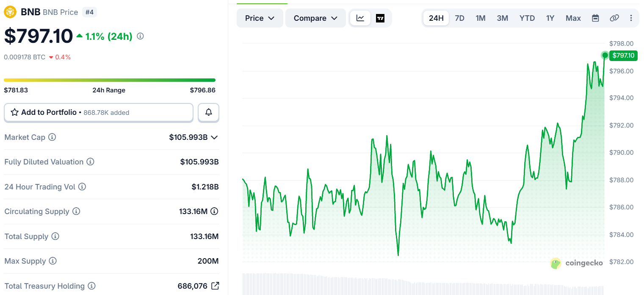644x295 pixels.
Task: Click the 0.009178 BTC value
Action: click(25, 57)
